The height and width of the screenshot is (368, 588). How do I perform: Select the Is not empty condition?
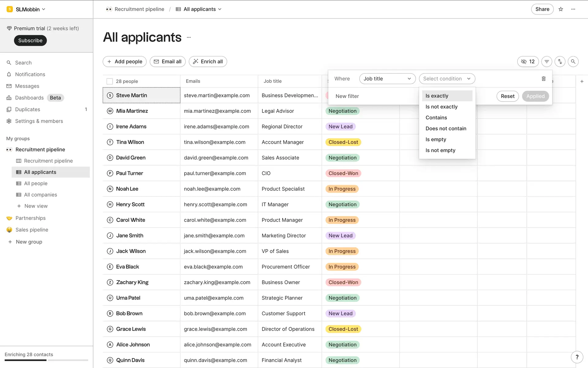pos(440,150)
